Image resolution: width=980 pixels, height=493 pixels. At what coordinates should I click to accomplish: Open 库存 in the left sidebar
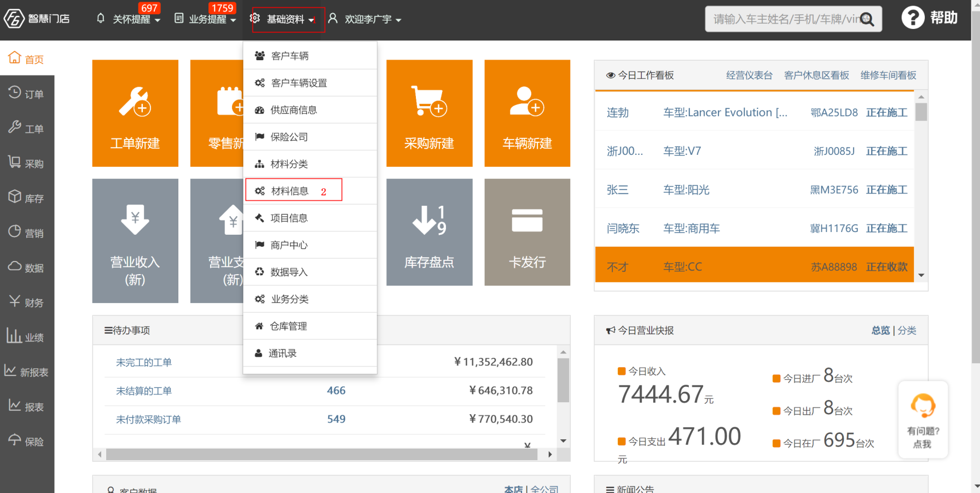27,198
